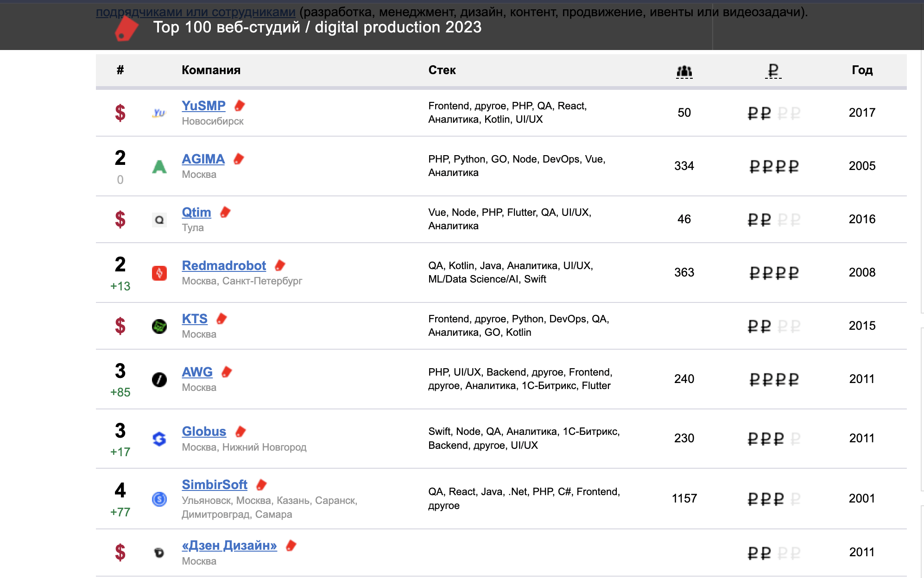Open the подрядчиками или сотрудниками link

pyautogui.click(x=195, y=12)
